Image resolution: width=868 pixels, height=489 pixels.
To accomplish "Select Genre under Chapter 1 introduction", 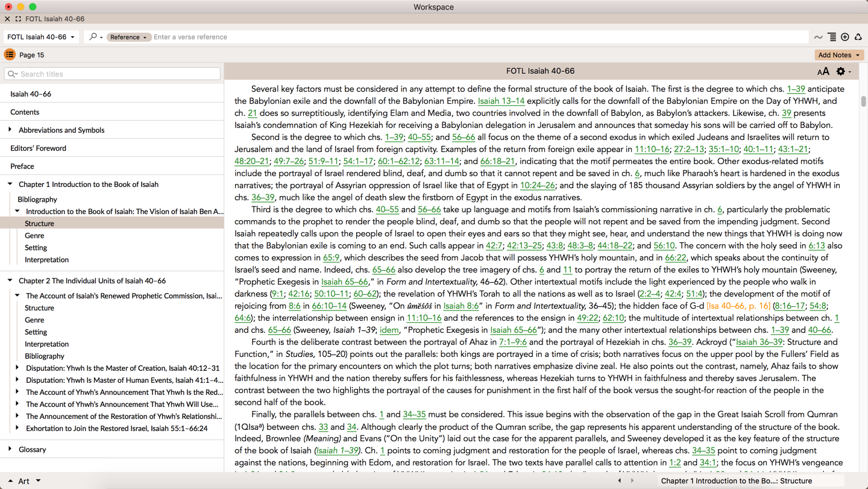I will point(34,236).
